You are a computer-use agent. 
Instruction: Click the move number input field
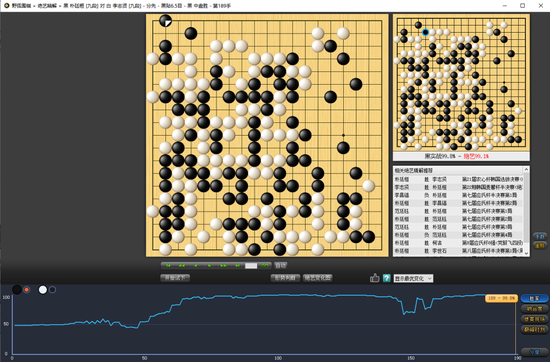(251, 266)
